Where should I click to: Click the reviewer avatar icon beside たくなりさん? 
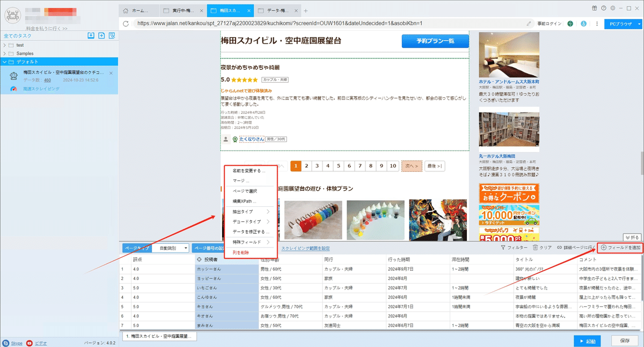tap(226, 139)
